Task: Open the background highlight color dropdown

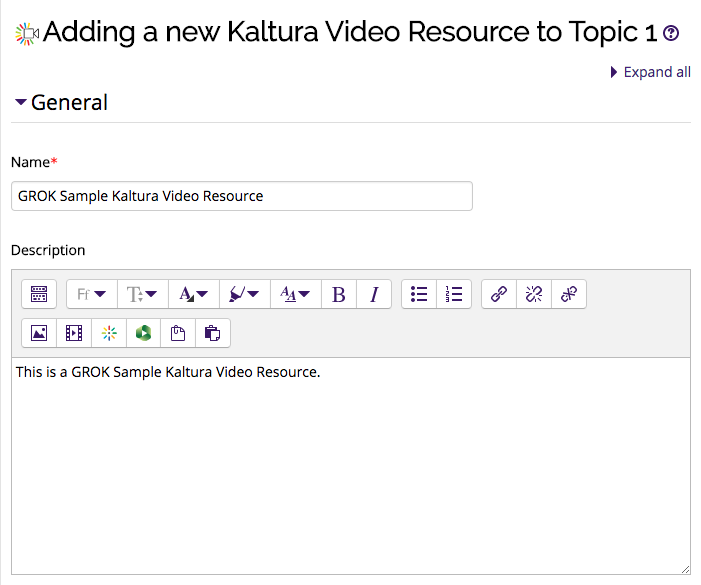Action: coord(245,294)
